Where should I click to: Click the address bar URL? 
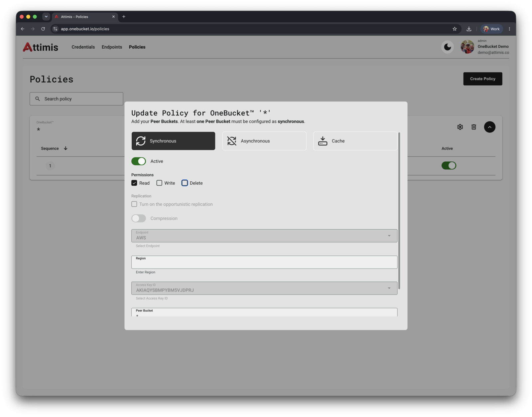pyautogui.click(x=85, y=29)
